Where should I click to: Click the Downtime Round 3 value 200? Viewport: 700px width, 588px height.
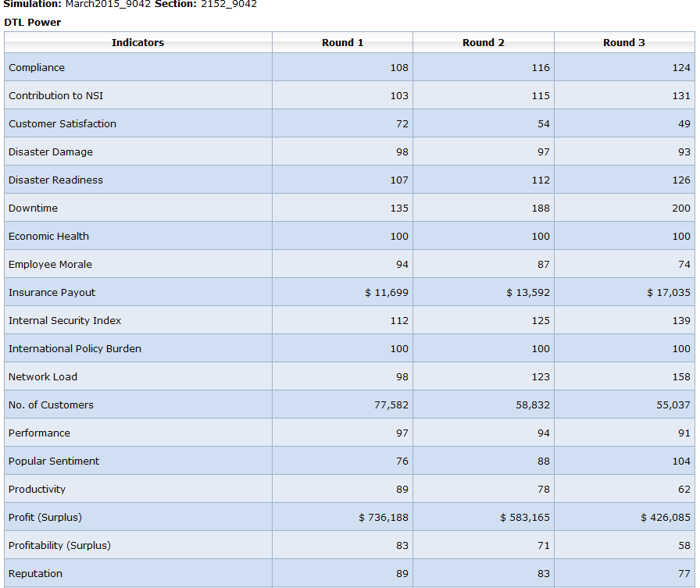680,208
